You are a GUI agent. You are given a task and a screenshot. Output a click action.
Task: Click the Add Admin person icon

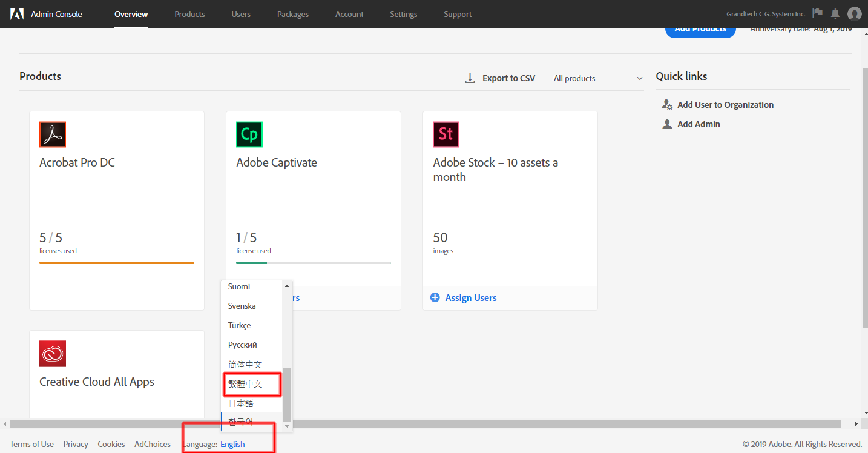pyautogui.click(x=667, y=124)
